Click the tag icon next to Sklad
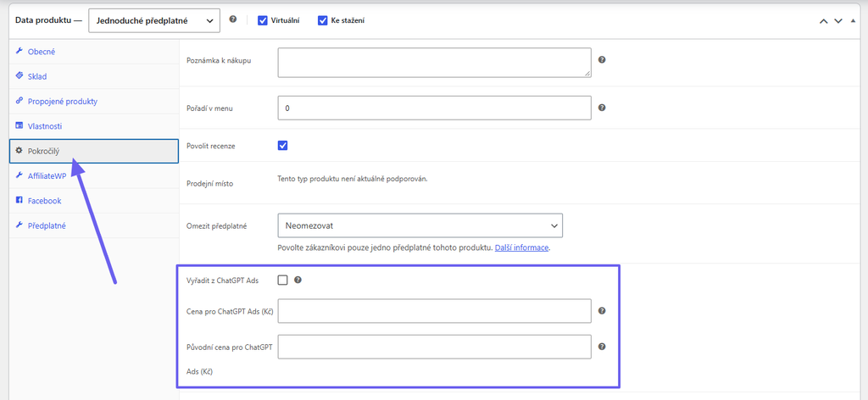Viewport: 868px width, 400px height. 19,76
